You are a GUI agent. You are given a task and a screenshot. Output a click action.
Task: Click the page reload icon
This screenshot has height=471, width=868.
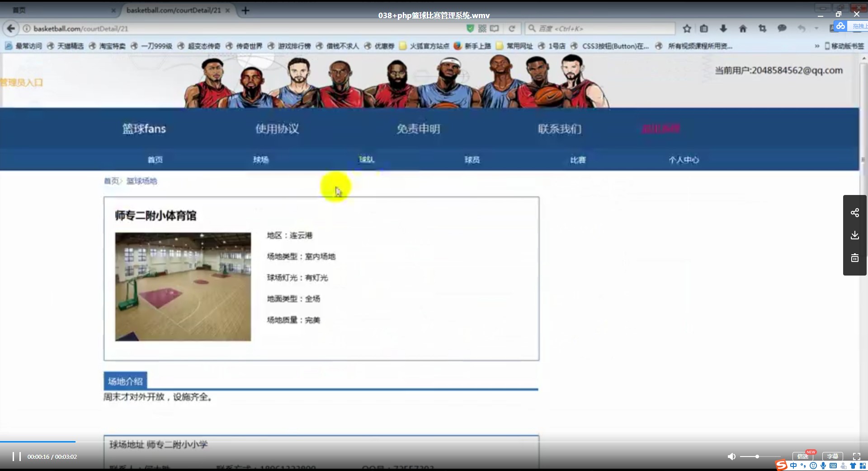[x=512, y=29]
